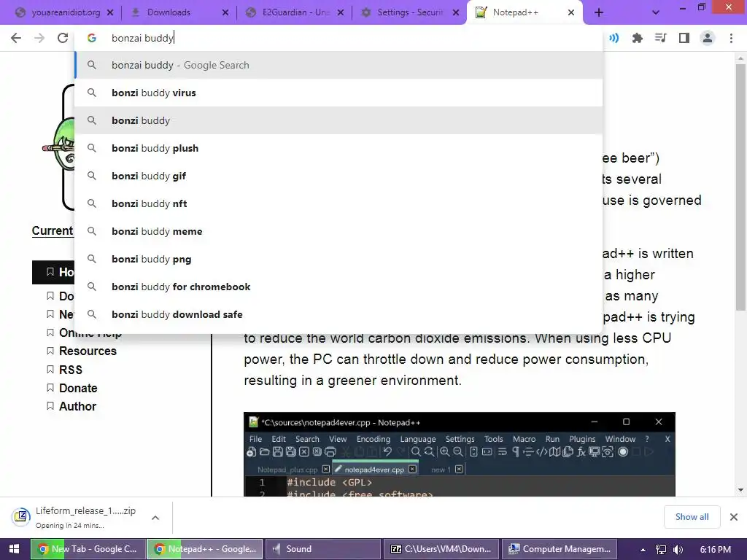Pick 'bonzi buddy for chromebook' suggestion
This screenshot has width=747, height=560.
(338, 287)
